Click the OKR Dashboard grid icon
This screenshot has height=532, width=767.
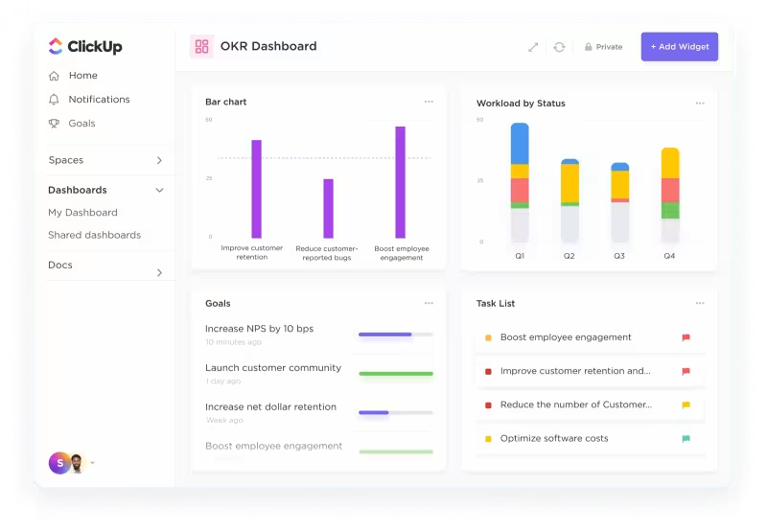click(x=201, y=46)
